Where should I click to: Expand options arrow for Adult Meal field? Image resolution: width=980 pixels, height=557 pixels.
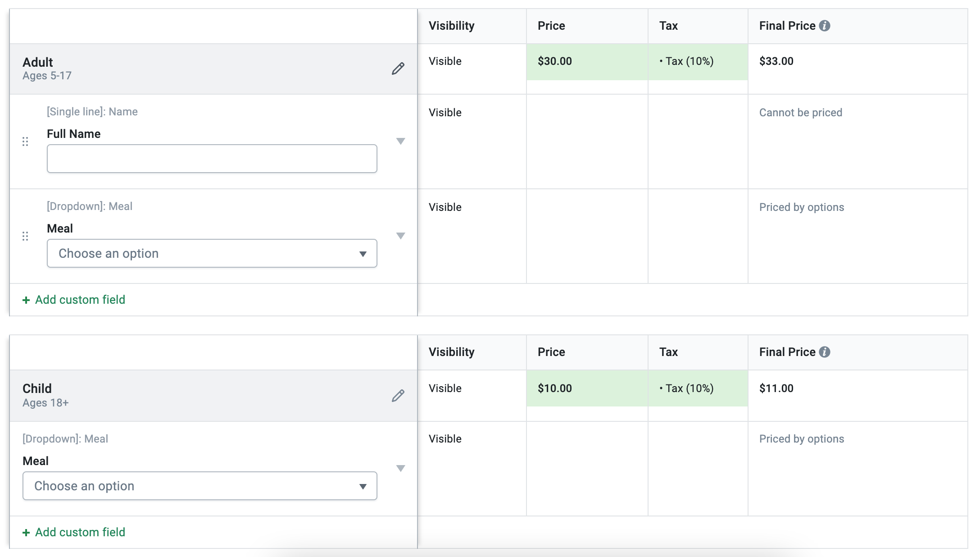400,236
